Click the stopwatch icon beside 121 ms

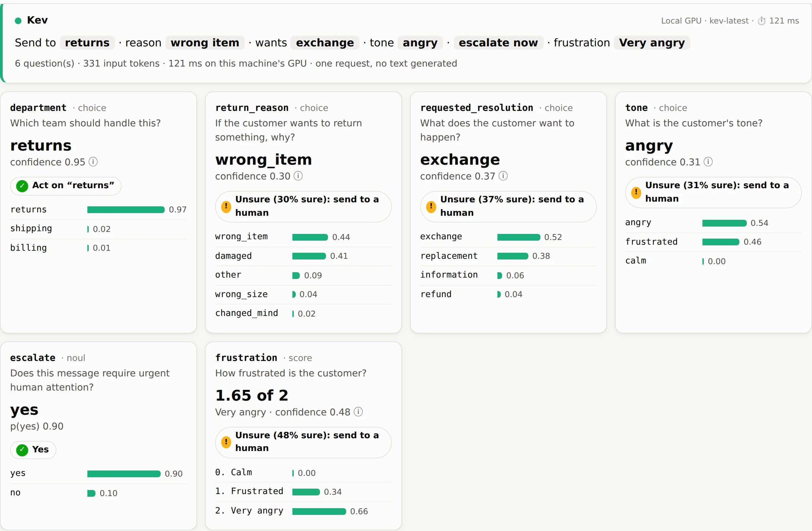click(x=762, y=21)
